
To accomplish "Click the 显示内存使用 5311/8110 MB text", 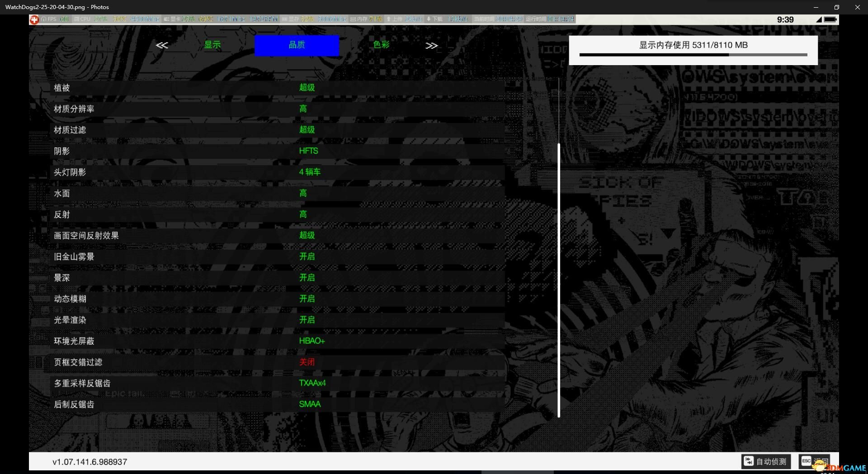I will pos(693,45).
